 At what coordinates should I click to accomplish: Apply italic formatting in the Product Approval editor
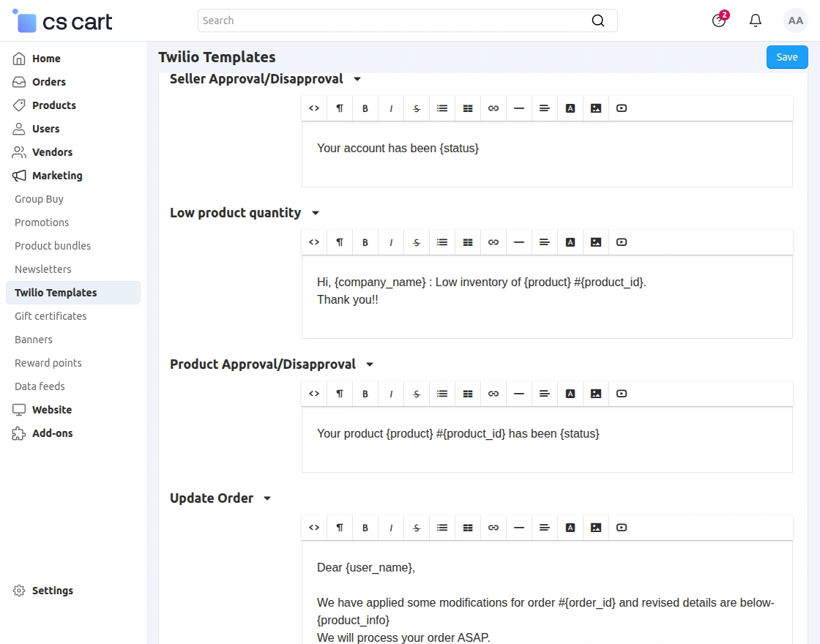tap(391, 393)
